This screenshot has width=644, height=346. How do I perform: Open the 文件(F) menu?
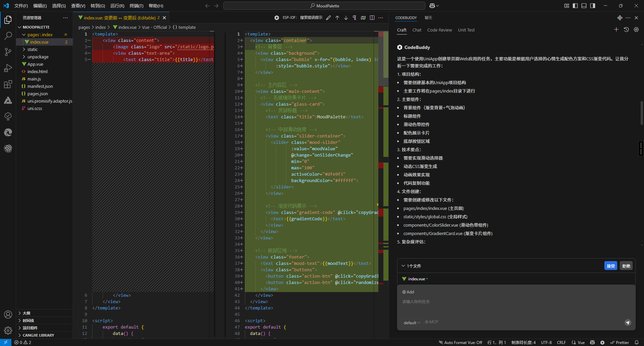tap(21, 6)
